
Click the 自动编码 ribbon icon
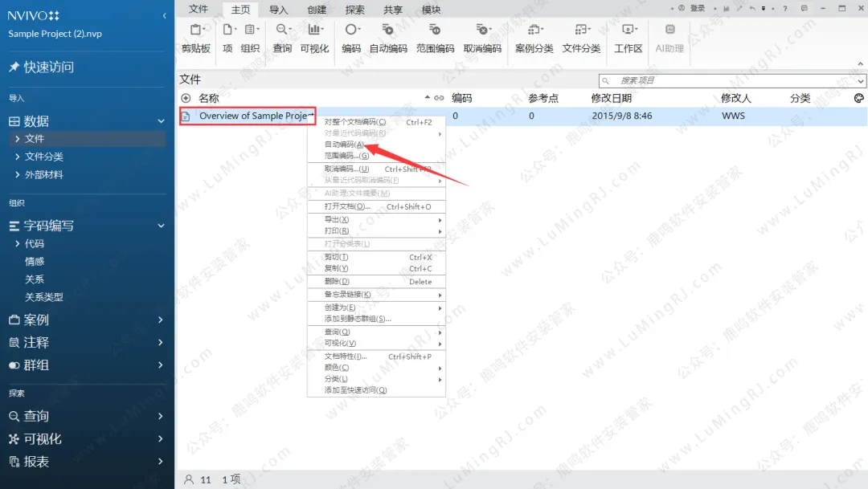coord(388,30)
